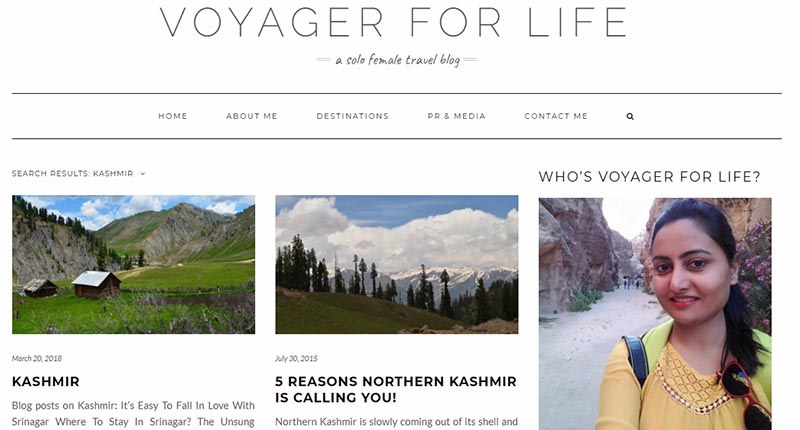800x430 pixels.
Task: Click the Voyager For Life site title
Action: point(394,22)
